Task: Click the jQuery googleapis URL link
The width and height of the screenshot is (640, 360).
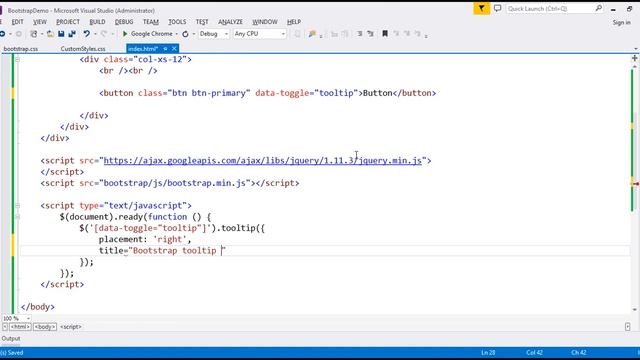Action: [262, 160]
